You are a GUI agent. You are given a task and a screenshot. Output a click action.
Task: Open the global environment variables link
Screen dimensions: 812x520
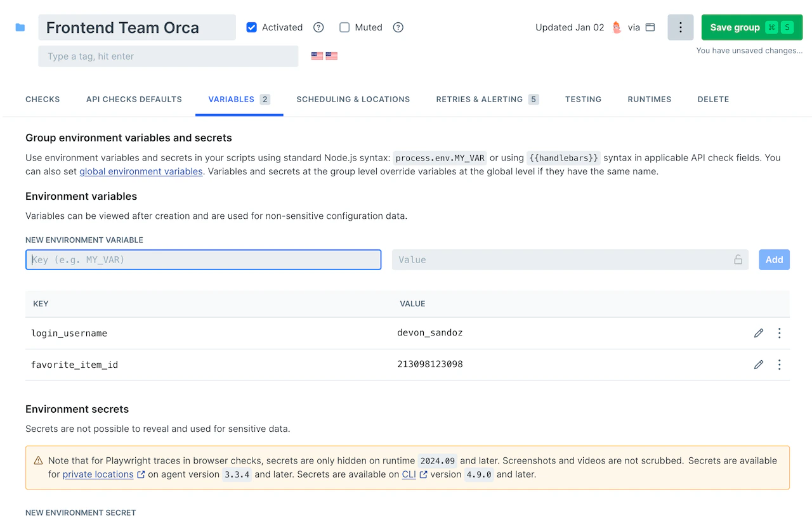tap(141, 171)
